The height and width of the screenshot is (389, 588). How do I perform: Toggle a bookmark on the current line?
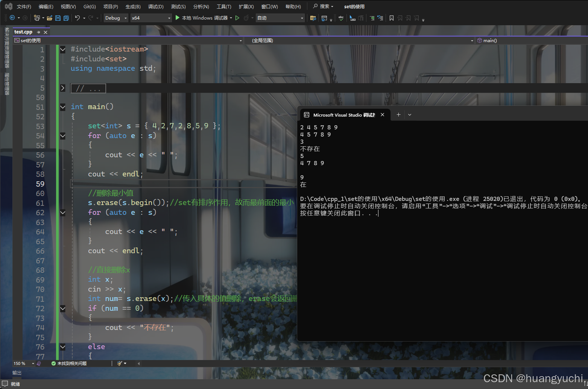click(x=392, y=18)
